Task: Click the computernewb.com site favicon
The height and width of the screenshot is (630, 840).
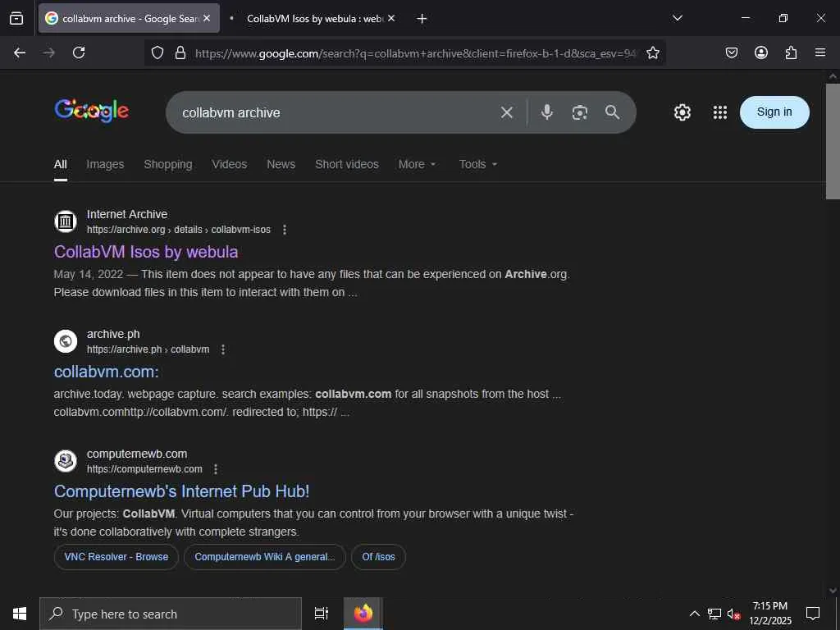Action: click(66, 461)
